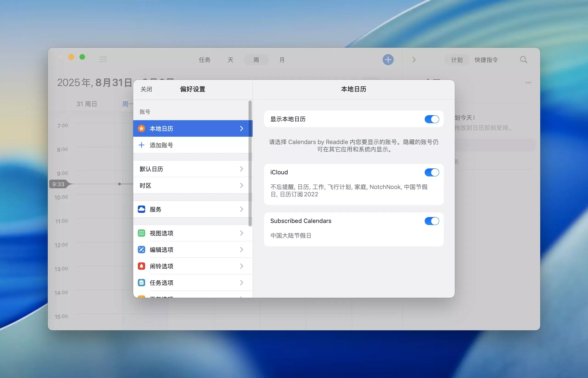Click the blue plus add-event button

click(388, 60)
